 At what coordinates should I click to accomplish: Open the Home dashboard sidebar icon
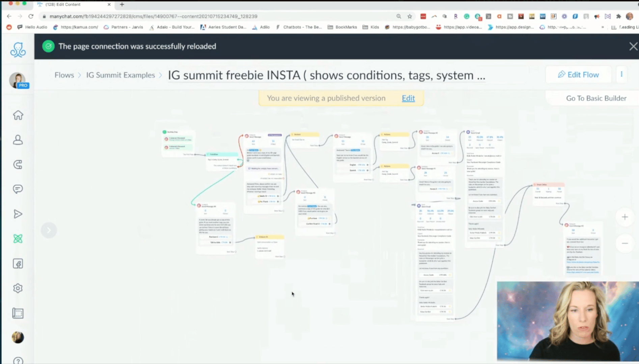pos(18,115)
